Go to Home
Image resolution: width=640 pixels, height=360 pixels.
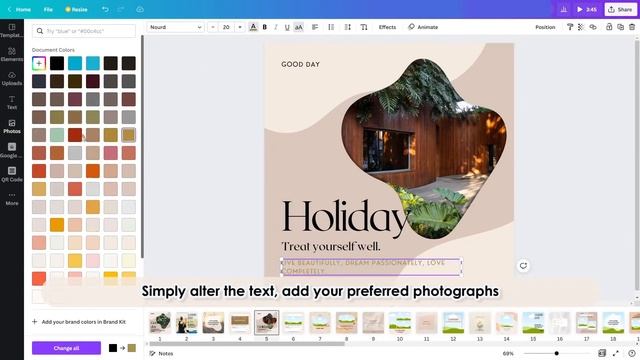19,9
